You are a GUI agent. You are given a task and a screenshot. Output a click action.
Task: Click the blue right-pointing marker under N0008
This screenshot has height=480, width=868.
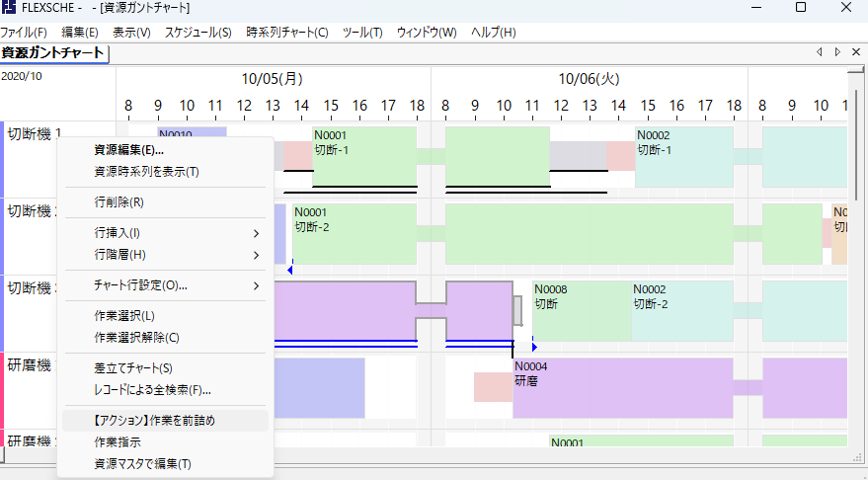click(534, 347)
